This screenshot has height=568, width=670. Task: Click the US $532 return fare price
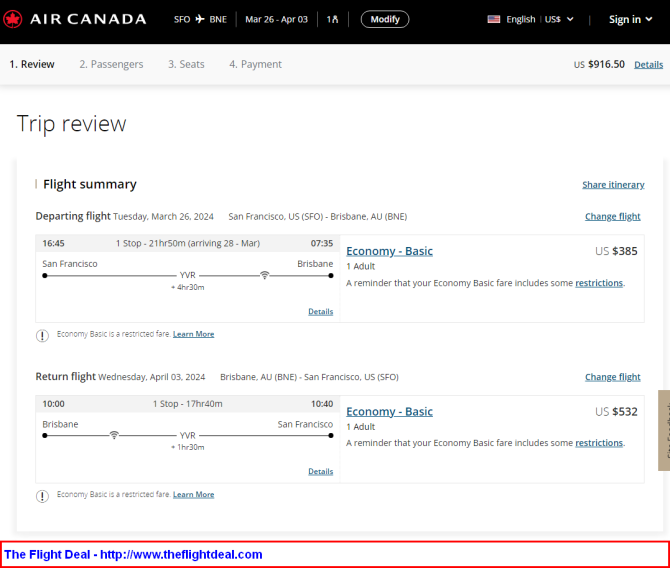click(616, 412)
